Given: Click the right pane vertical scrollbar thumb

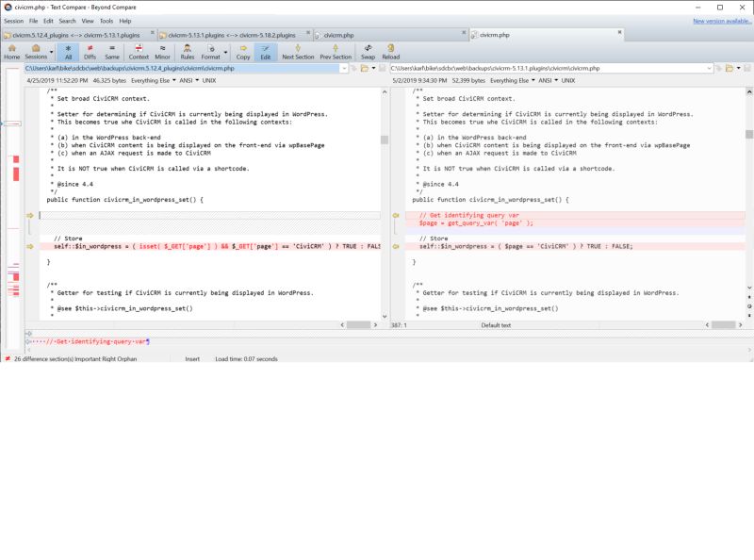Looking at the screenshot, I should tap(749, 134).
